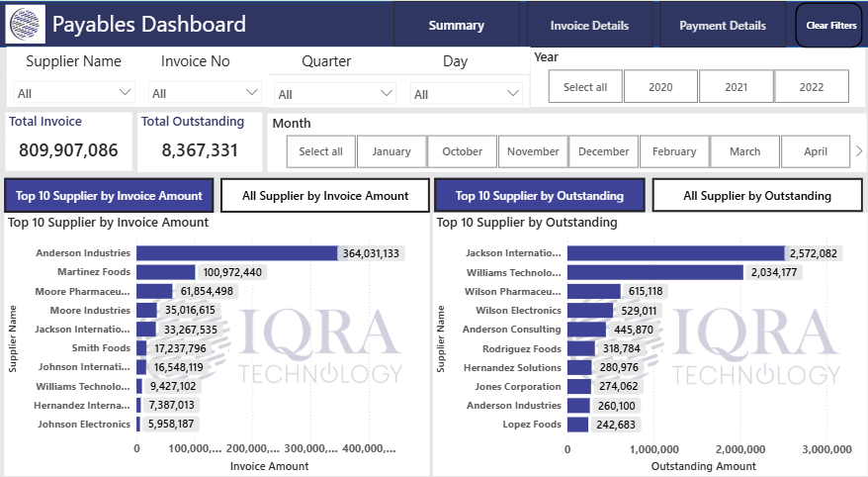Select Top 10 Supplier by Outstanding
This screenshot has width=868, height=477.
click(x=539, y=196)
